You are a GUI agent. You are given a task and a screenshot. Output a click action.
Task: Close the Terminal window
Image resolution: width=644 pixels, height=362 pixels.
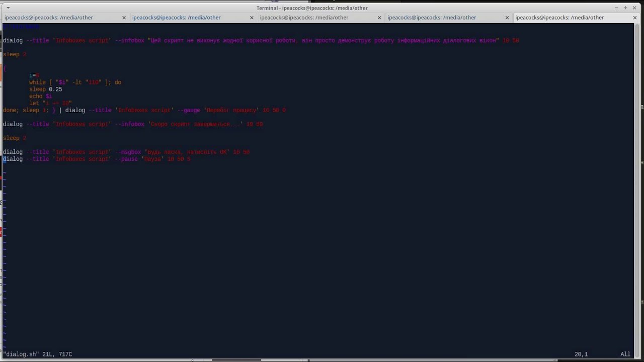click(x=635, y=8)
